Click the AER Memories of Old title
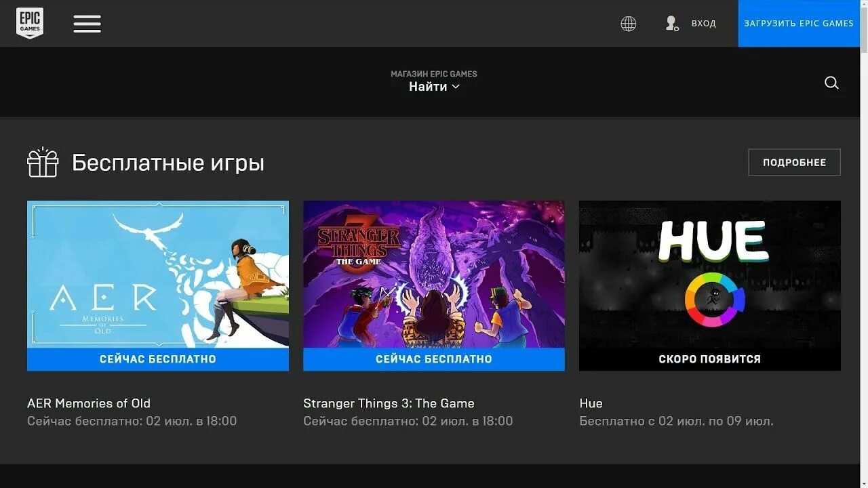 point(89,403)
